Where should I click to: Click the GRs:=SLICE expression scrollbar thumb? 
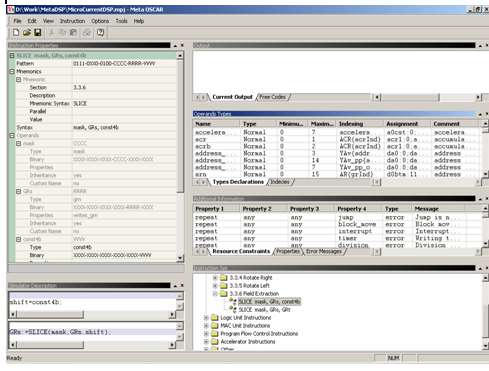click(x=50, y=345)
